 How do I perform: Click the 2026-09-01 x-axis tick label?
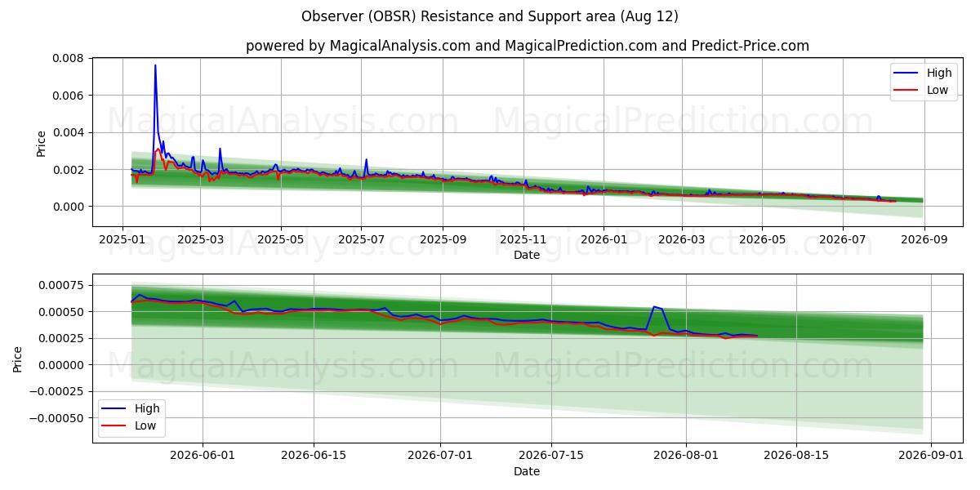[x=931, y=456]
